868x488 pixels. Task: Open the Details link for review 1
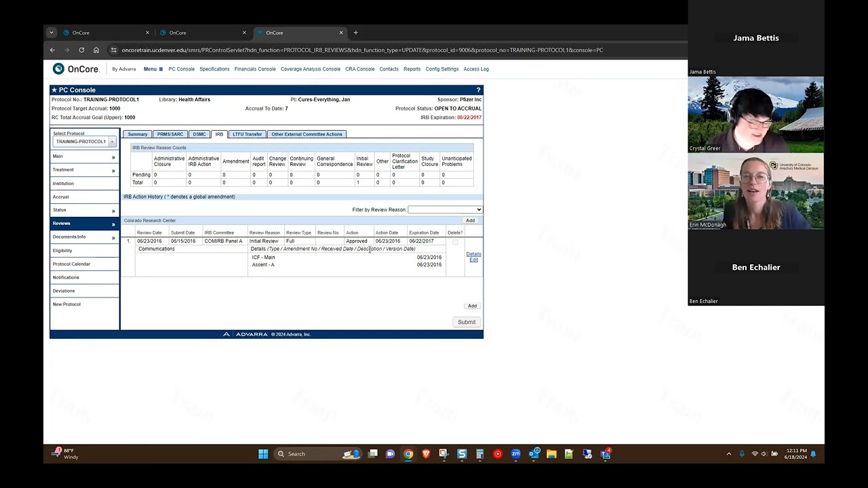(x=473, y=254)
